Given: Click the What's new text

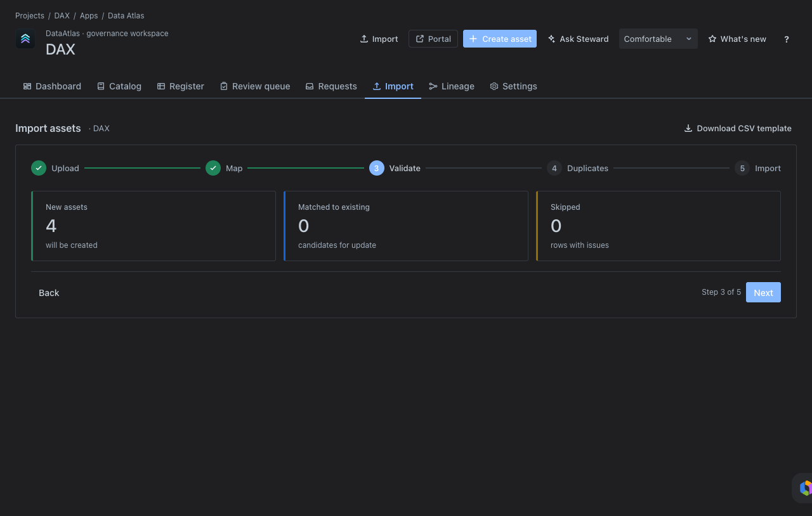Looking at the screenshot, I should 743,39.
